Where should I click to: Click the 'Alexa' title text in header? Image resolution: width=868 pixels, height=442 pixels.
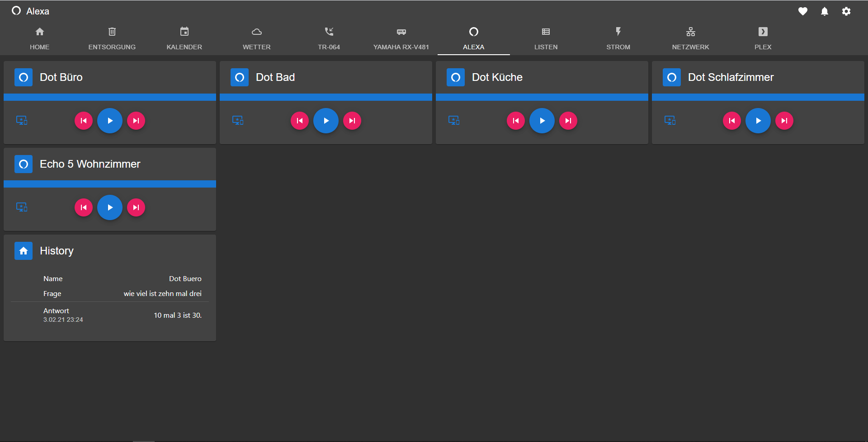click(38, 11)
